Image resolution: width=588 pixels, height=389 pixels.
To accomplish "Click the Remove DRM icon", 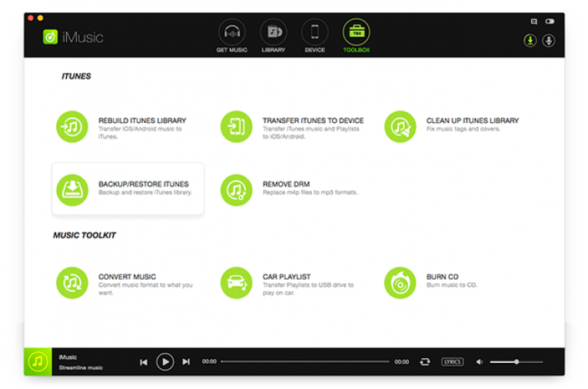I will [236, 190].
